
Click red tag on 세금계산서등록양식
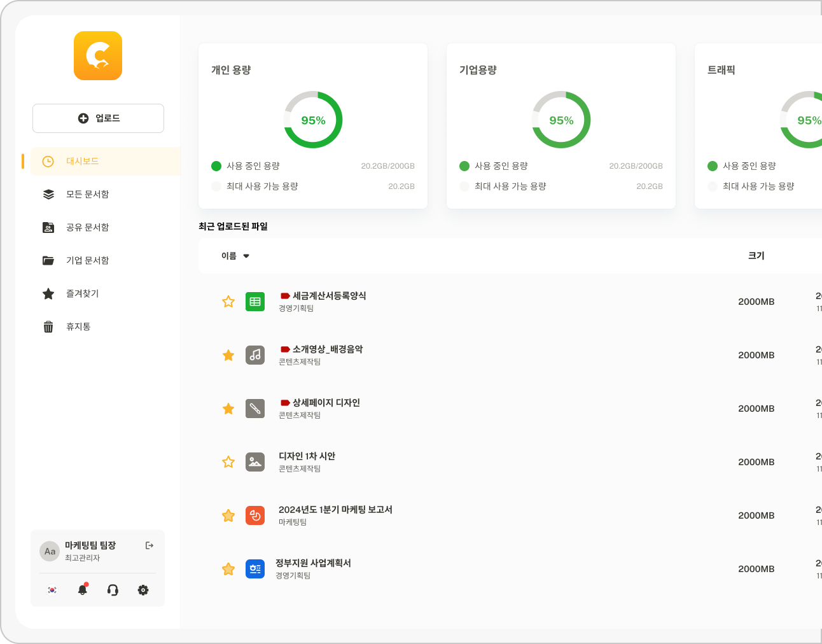285,296
